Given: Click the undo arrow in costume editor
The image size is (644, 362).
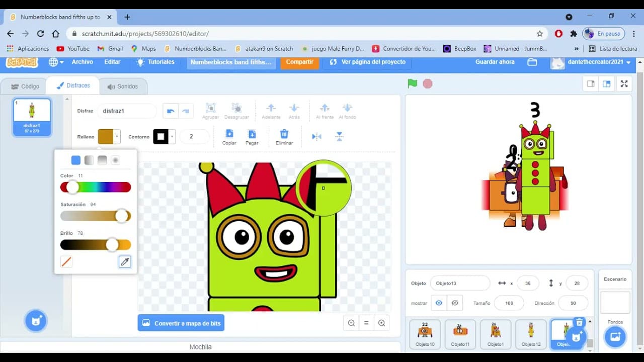Looking at the screenshot, I should click(x=171, y=111).
